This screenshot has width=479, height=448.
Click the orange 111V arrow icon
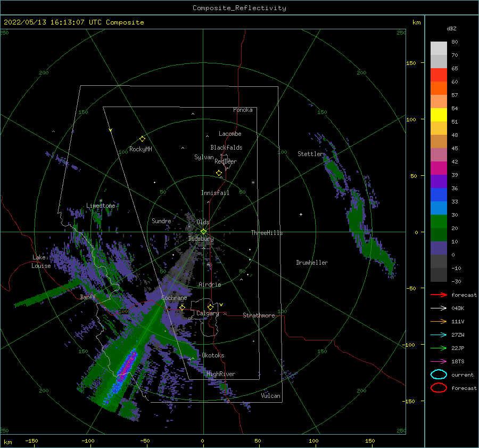pos(439,321)
